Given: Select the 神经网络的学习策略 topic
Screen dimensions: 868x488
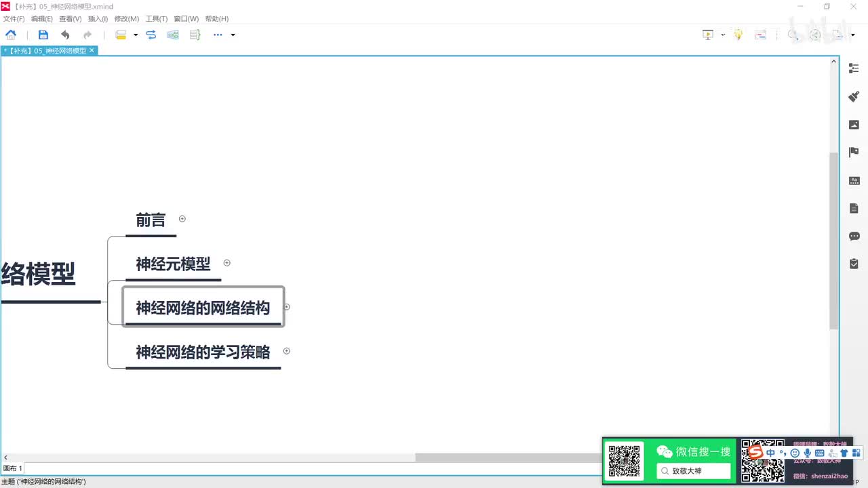Looking at the screenshot, I should [x=203, y=352].
